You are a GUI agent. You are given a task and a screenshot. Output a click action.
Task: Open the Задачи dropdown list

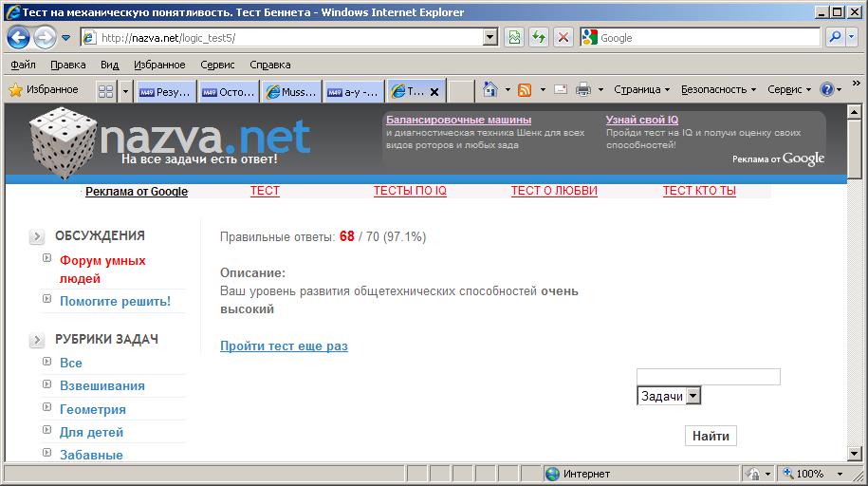(693, 396)
